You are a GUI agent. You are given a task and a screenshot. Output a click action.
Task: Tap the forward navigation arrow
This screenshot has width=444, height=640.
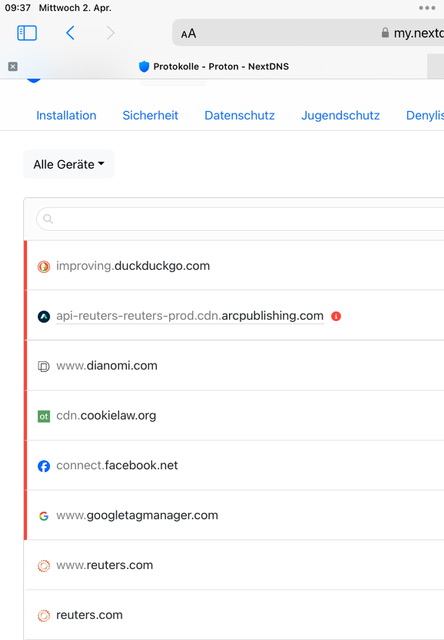(110, 33)
